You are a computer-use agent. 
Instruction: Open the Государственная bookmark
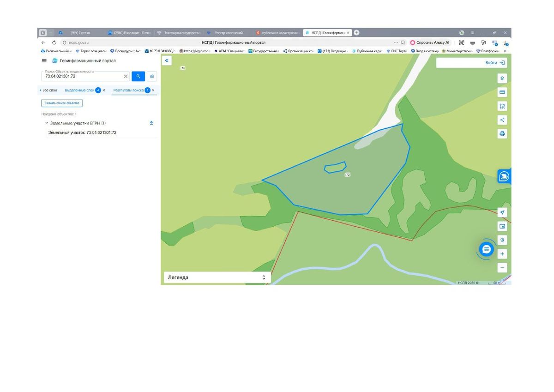[x=264, y=51]
